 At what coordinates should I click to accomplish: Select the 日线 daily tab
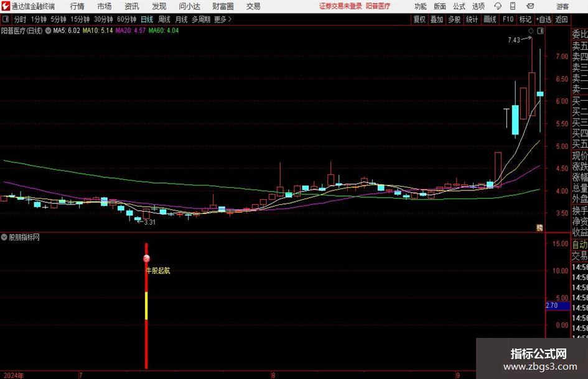[147, 19]
